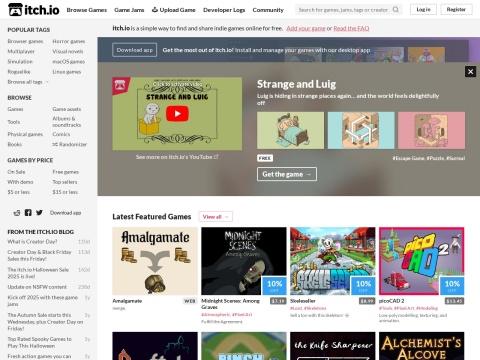Open Multiplayer tag
Screen dimensions: 480x360
coord(21,51)
